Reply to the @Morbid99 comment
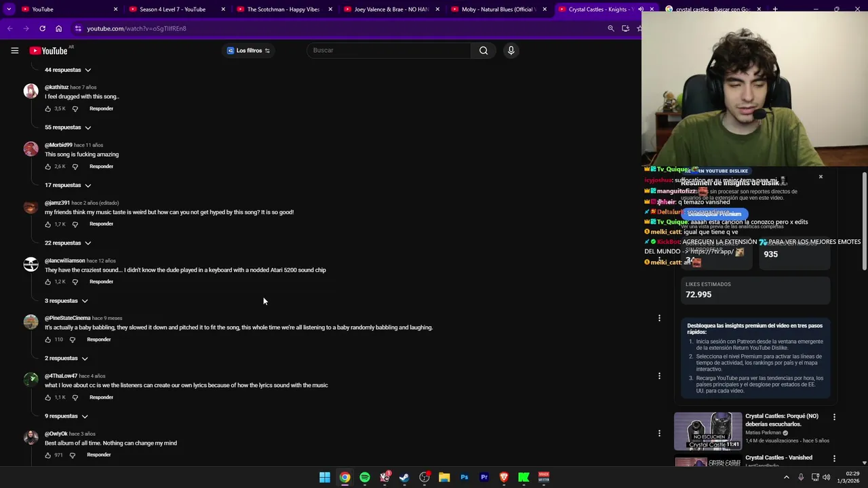 click(x=101, y=166)
